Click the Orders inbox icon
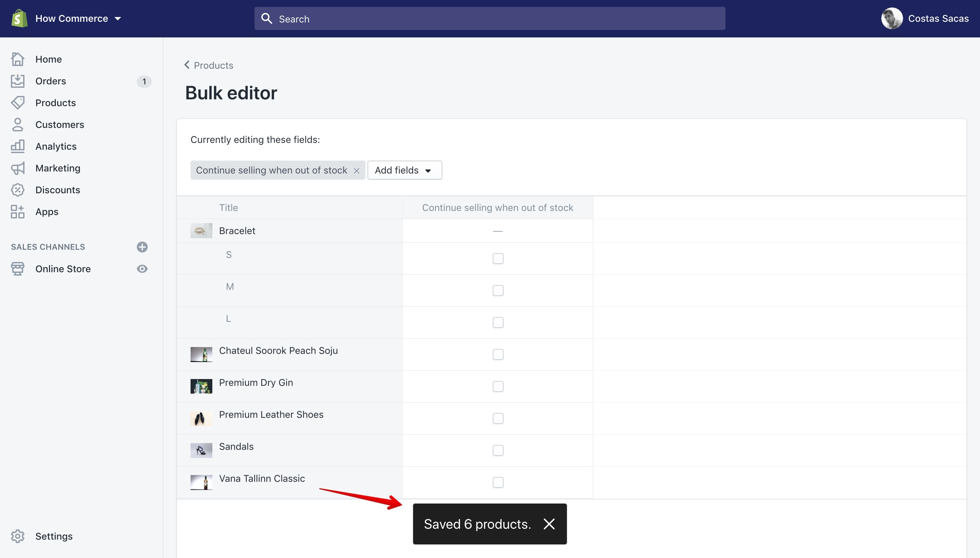The image size is (980, 558). (18, 81)
